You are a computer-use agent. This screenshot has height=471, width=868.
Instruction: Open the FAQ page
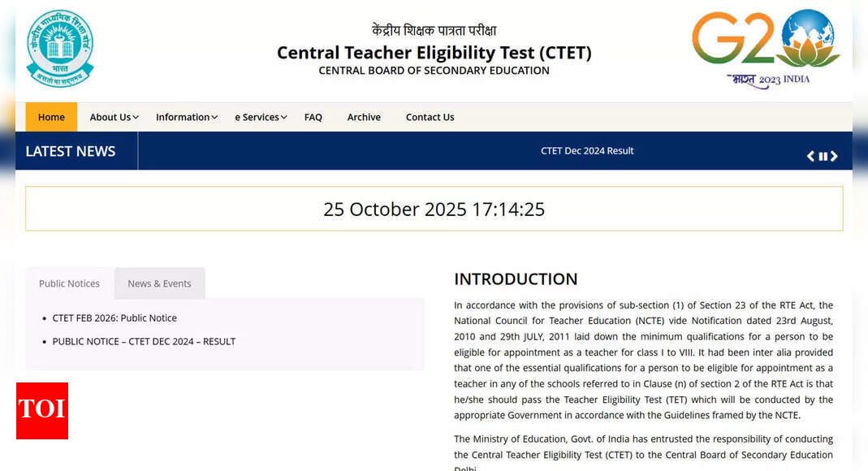(x=313, y=117)
